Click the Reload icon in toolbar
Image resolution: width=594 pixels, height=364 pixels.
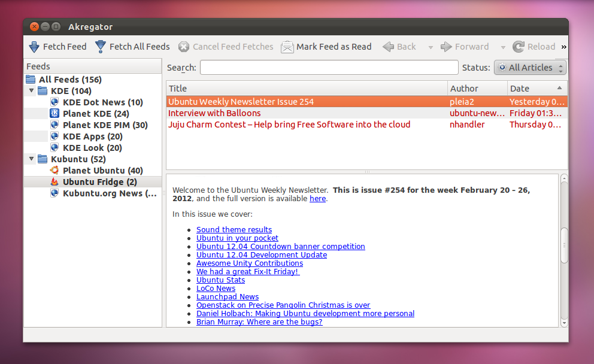coord(518,47)
